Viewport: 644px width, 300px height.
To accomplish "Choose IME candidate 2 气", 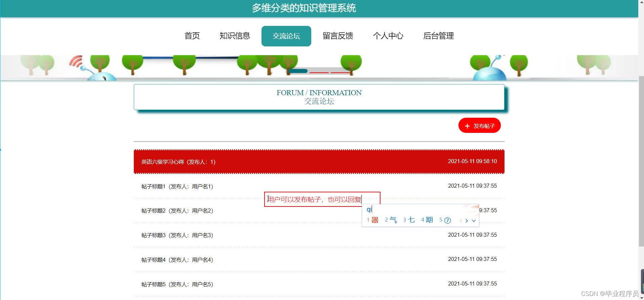I will (391, 220).
